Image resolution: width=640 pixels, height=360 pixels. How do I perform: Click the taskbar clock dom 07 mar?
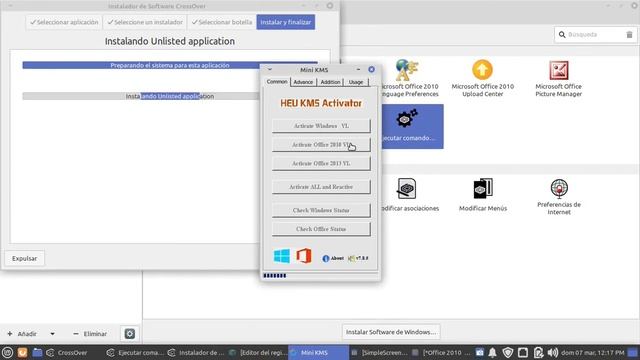[593, 353]
